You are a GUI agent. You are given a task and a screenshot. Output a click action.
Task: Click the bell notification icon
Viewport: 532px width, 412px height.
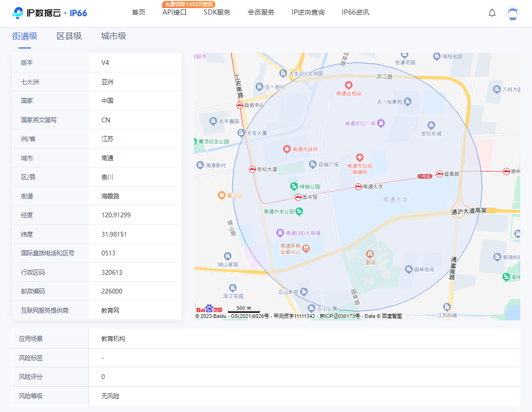[492, 13]
